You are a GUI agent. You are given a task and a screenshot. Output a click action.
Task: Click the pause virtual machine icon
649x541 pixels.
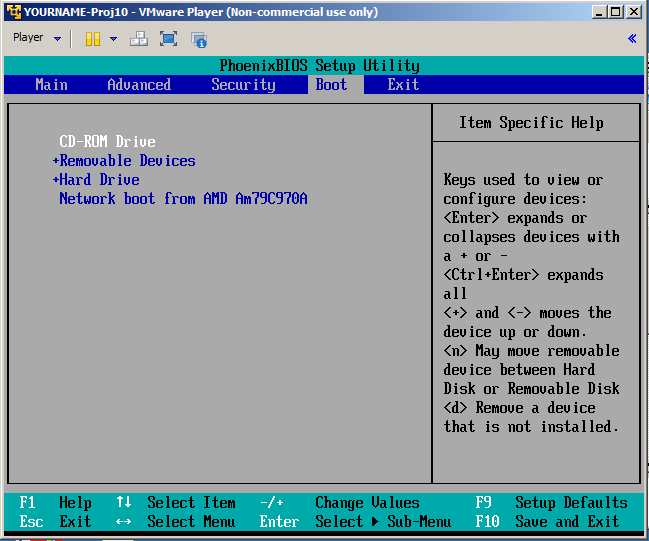93,39
